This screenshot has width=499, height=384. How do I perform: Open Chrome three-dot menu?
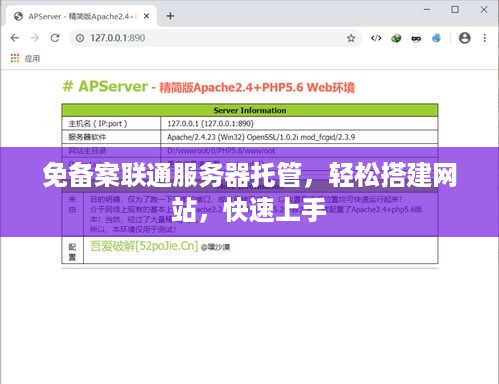[x=485, y=38]
